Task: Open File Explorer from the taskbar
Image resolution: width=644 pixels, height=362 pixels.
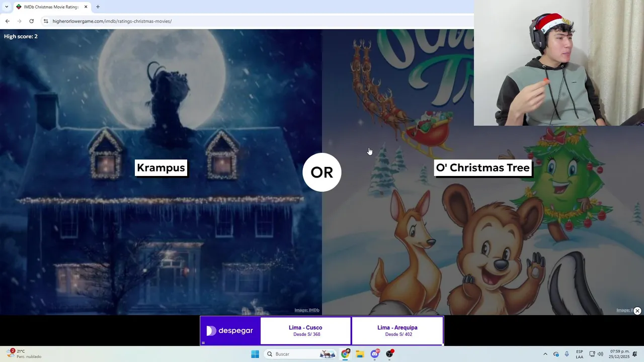Action: tap(360, 354)
